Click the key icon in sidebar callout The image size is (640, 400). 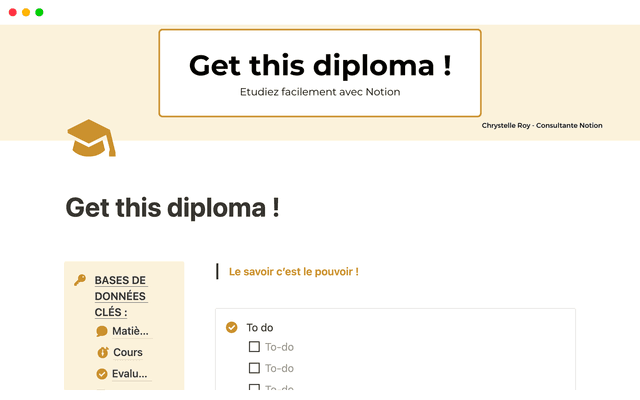click(x=80, y=280)
